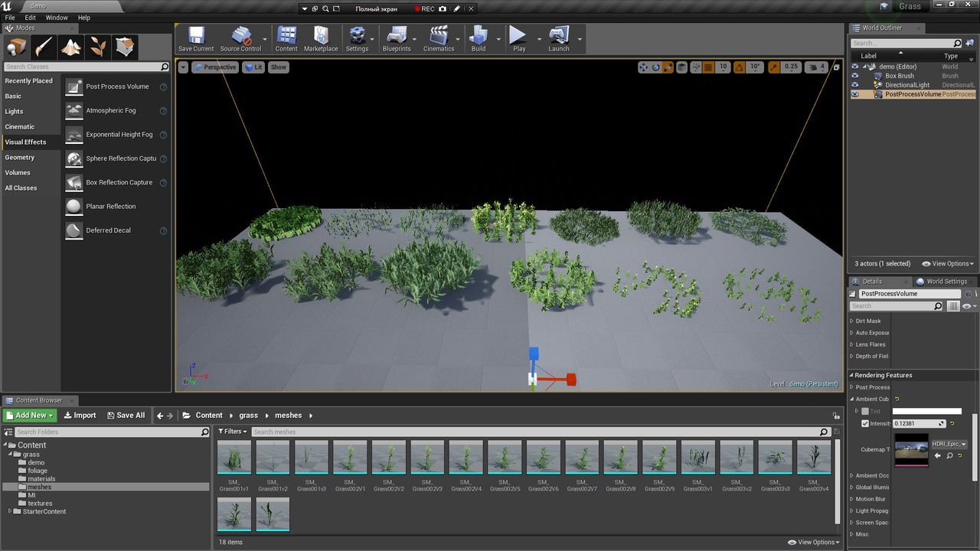
Task: Maximize or restore the viewport icon
Action: coord(836,67)
